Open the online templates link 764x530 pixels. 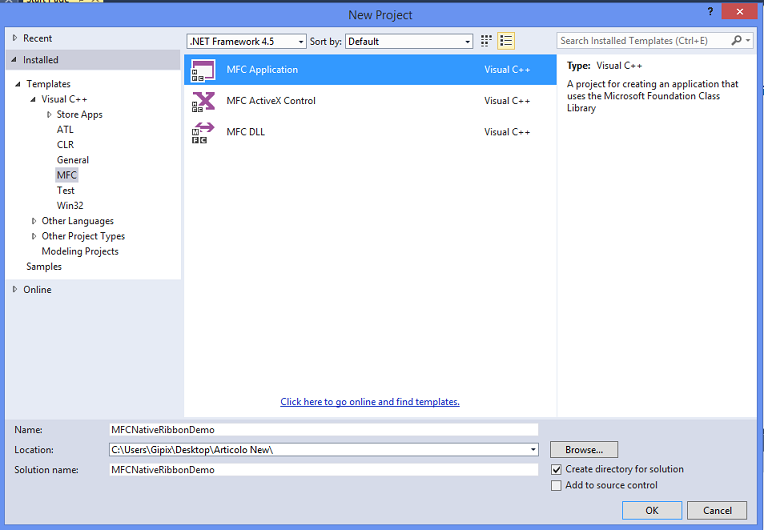tap(370, 402)
